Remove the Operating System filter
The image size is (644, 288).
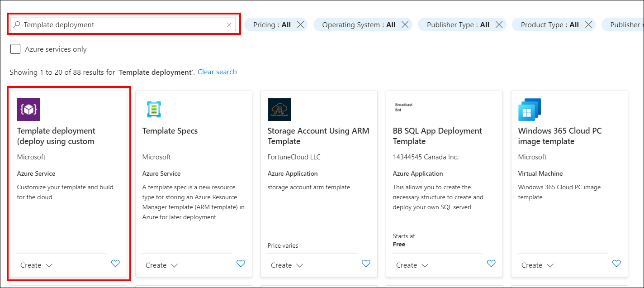click(405, 25)
